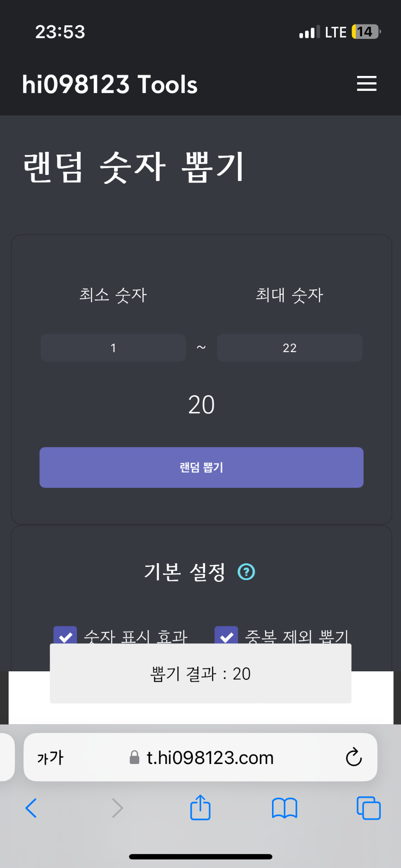The height and width of the screenshot is (868, 401).
Task: Tap the t.hi098123.com address bar
Action: (x=210, y=758)
